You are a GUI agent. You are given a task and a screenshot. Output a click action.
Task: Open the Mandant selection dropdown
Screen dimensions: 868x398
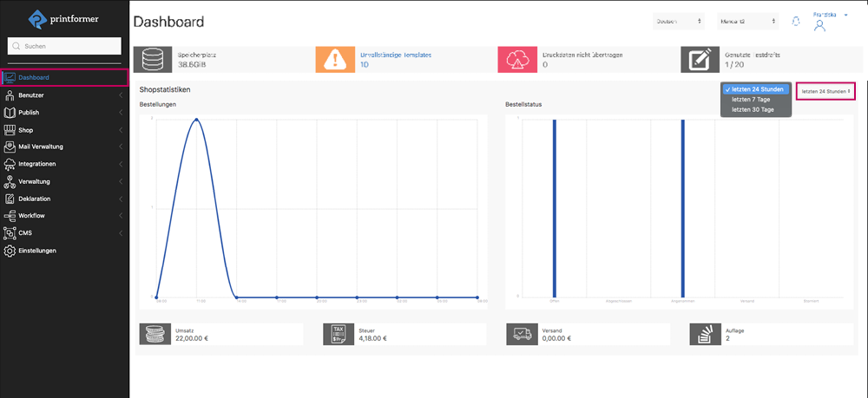(x=747, y=21)
